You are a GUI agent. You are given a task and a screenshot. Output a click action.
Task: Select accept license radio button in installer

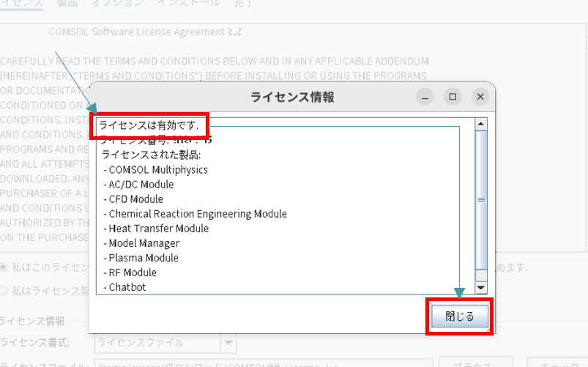[4, 267]
